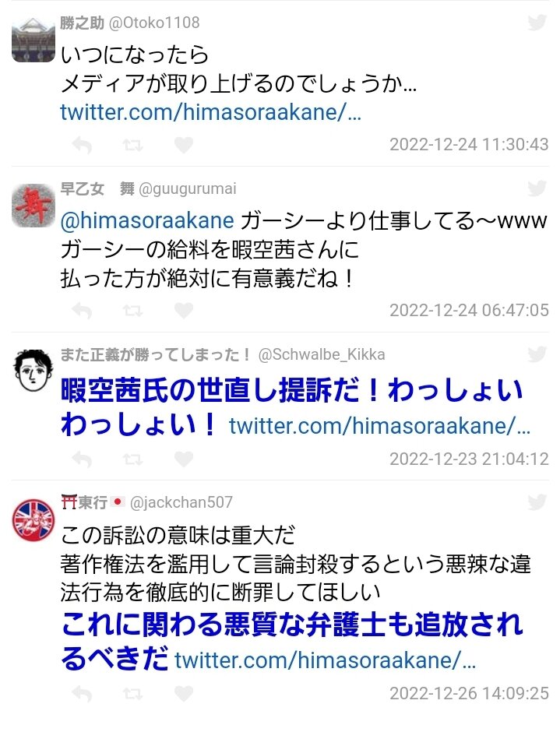This screenshot has width=560, height=732.
Task: Like the tweet by @jackchan507
Action: click(x=184, y=694)
